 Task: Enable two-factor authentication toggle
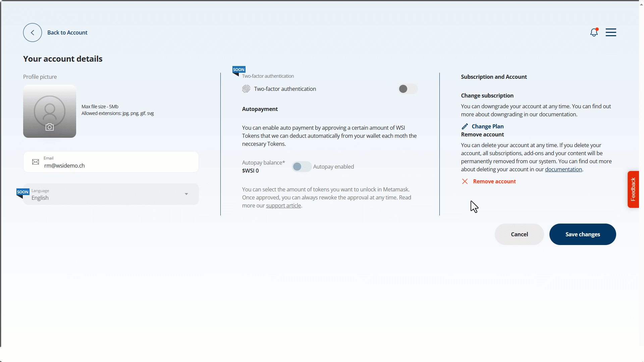point(408,89)
